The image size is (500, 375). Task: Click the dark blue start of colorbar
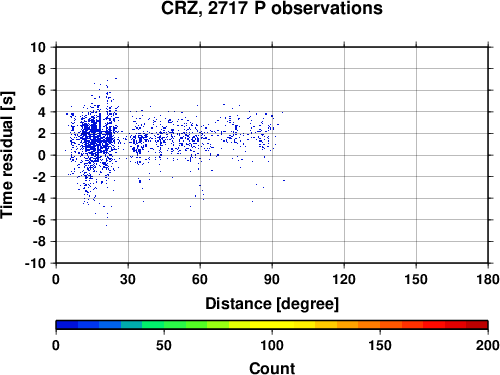(x=67, y=325)
